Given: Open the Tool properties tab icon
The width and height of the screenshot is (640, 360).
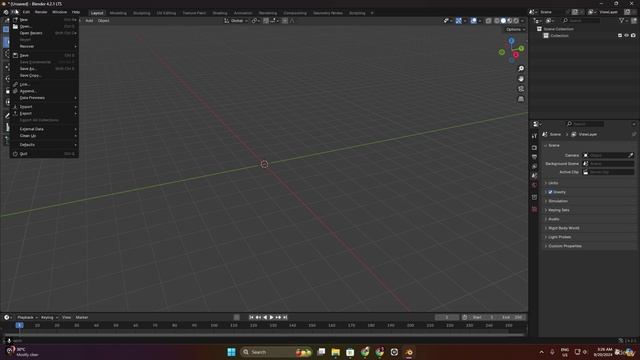Looking at the screenshot, I should (x=534, y=136).
